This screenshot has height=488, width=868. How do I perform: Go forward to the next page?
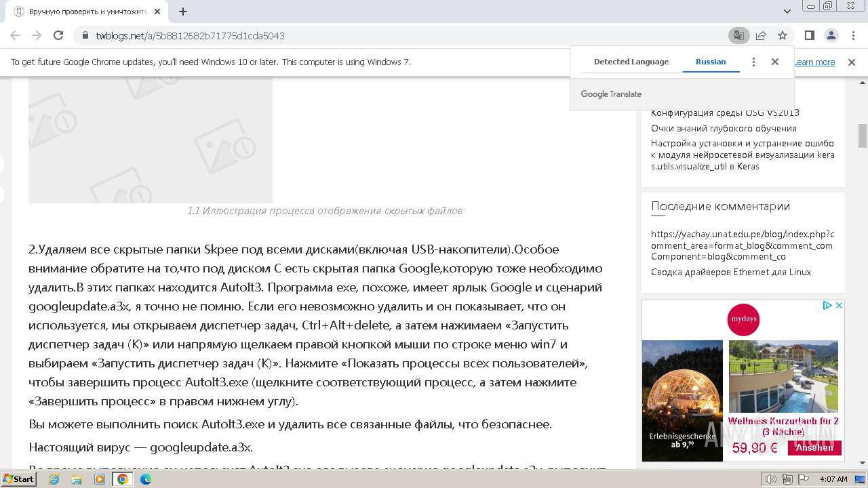(37, 35)
